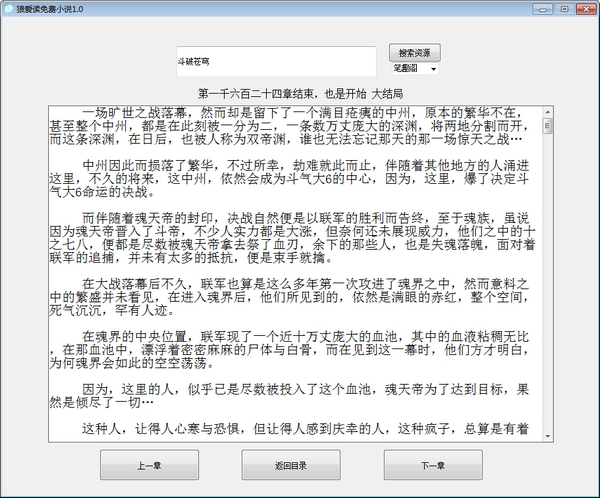Close the 狼爱读免费小说1.0 window
The image size is (600, 498).
click(x=586, y=9)
